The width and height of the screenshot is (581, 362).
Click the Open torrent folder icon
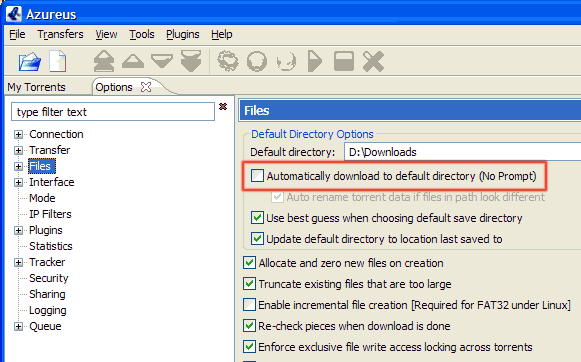click(30, 62)
